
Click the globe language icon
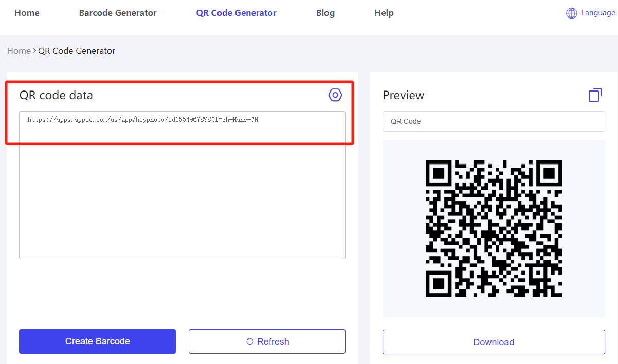571,13
